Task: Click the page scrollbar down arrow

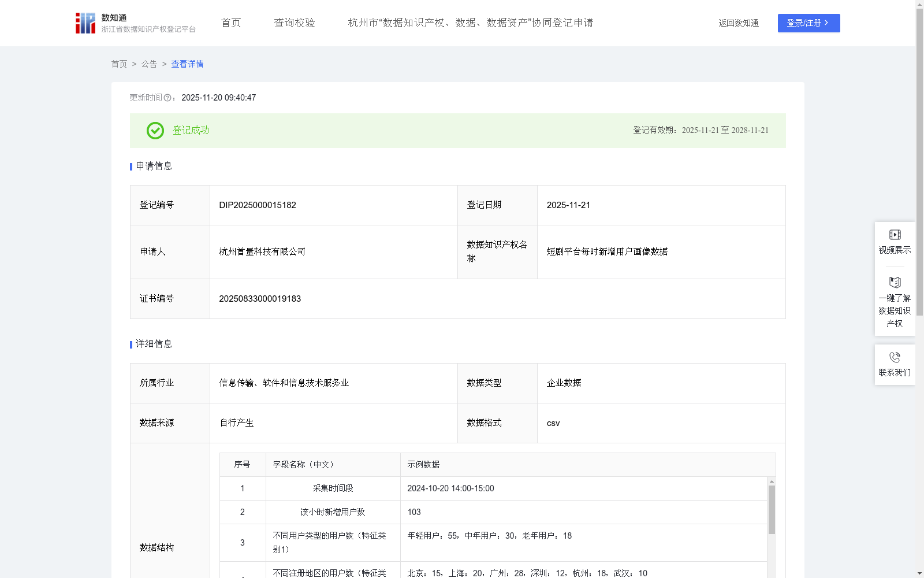Action: [919, 573]
